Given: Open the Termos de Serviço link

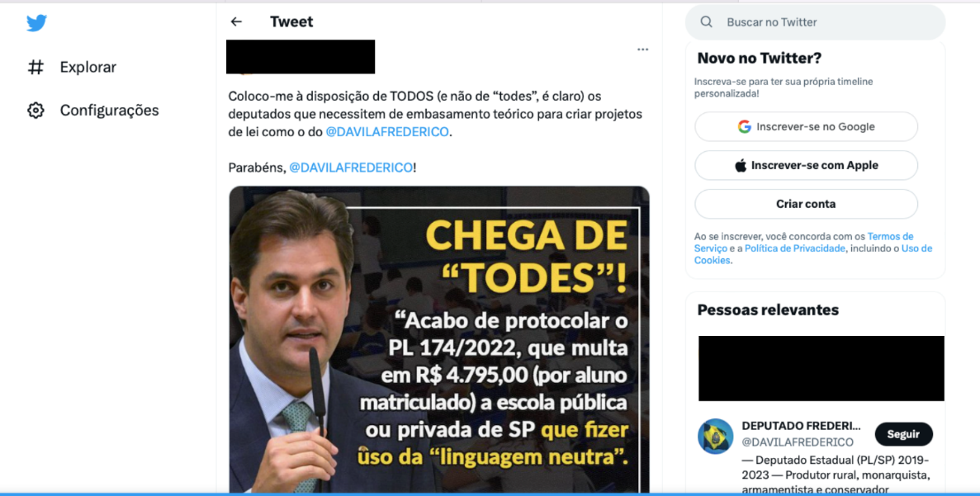Looking at the screenshot, I should pos(804,243).
